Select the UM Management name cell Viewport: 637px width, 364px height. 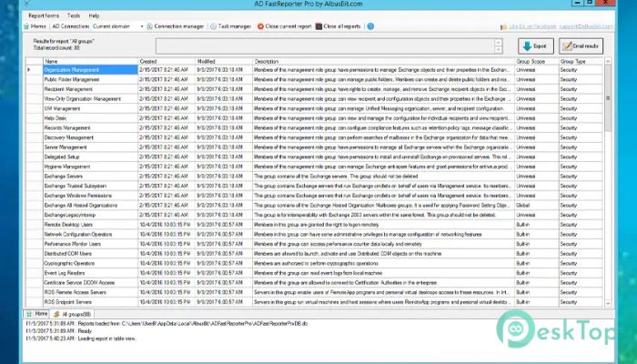point(90,108)
